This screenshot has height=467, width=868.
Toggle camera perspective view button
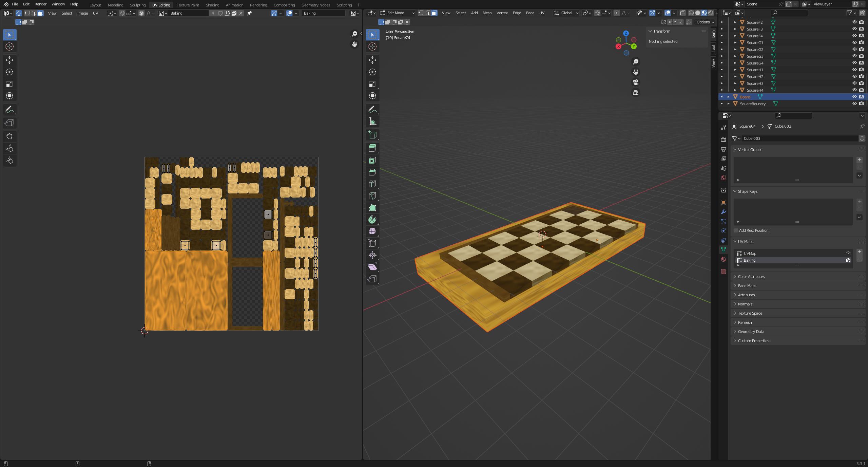(x=635, y=82)
